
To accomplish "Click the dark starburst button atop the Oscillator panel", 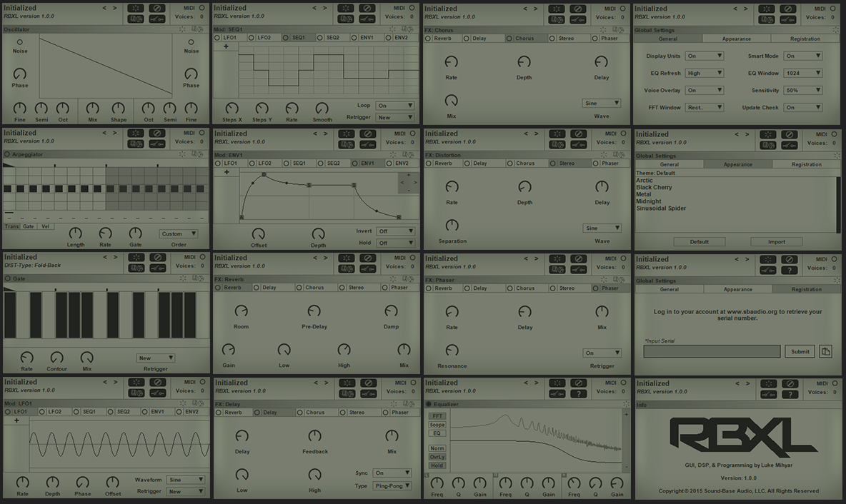I will pyautogui.click(x=136, y=8).
